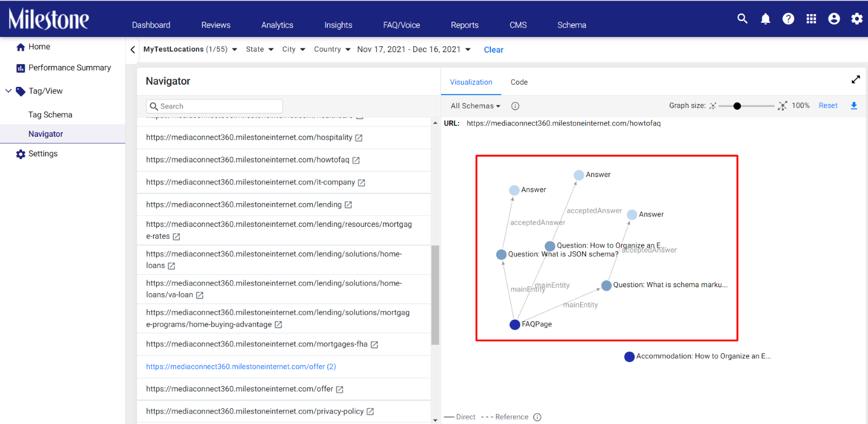Viewport: 868px width, 424px height.
Task: Open the All Schemas dropdown
Action: click(476, 106)
